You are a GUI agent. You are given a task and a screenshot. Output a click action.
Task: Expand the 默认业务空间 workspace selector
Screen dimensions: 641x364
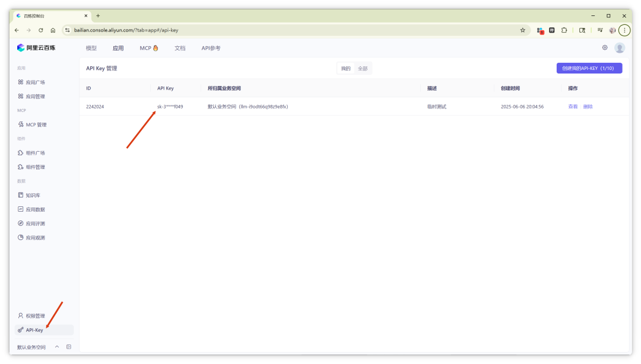(37, 347)
